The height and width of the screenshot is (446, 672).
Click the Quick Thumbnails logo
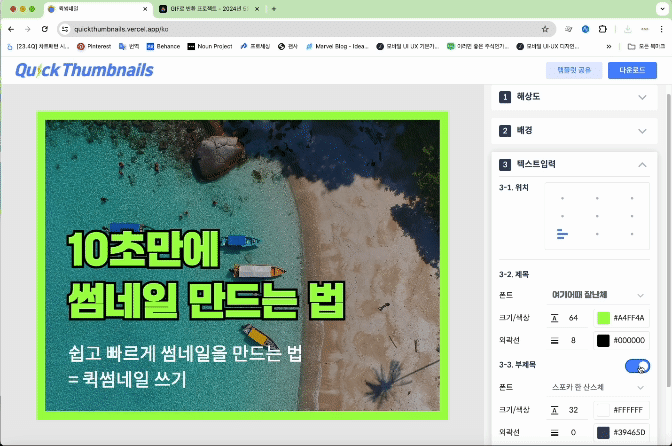click(x=84, y=70)
